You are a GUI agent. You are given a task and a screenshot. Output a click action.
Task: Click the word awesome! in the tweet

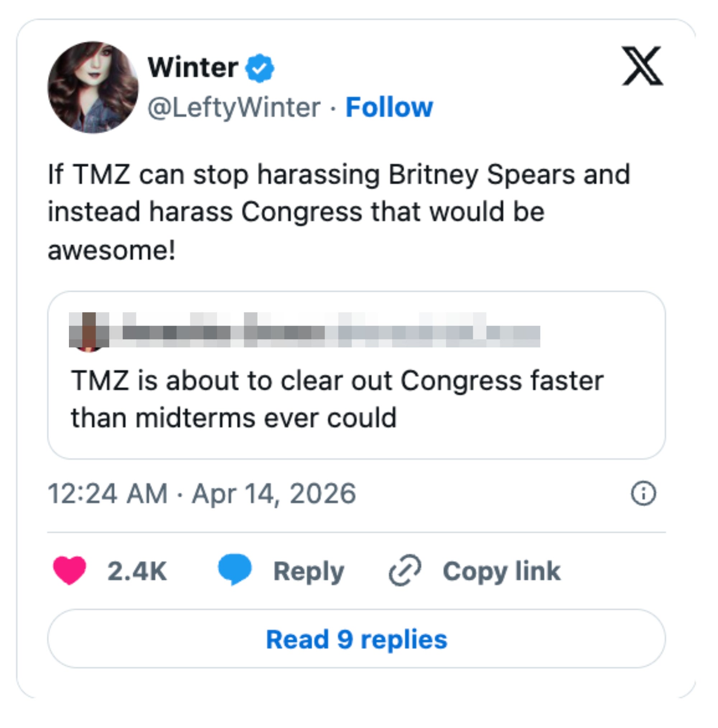tap(112, 250)
